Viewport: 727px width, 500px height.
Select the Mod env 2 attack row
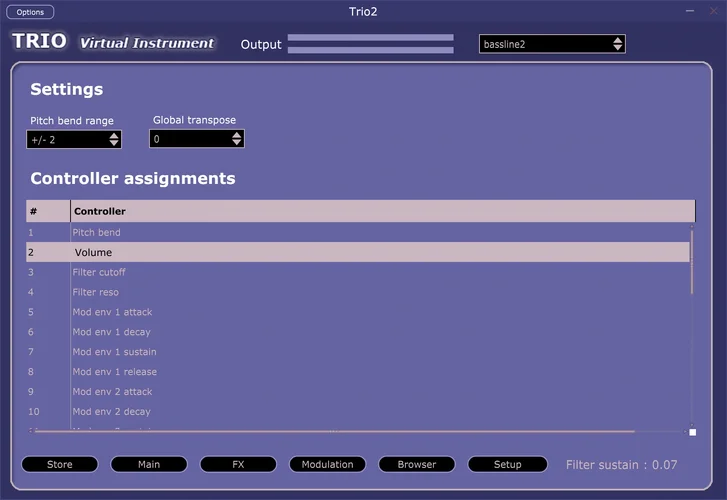pos(357,392)
